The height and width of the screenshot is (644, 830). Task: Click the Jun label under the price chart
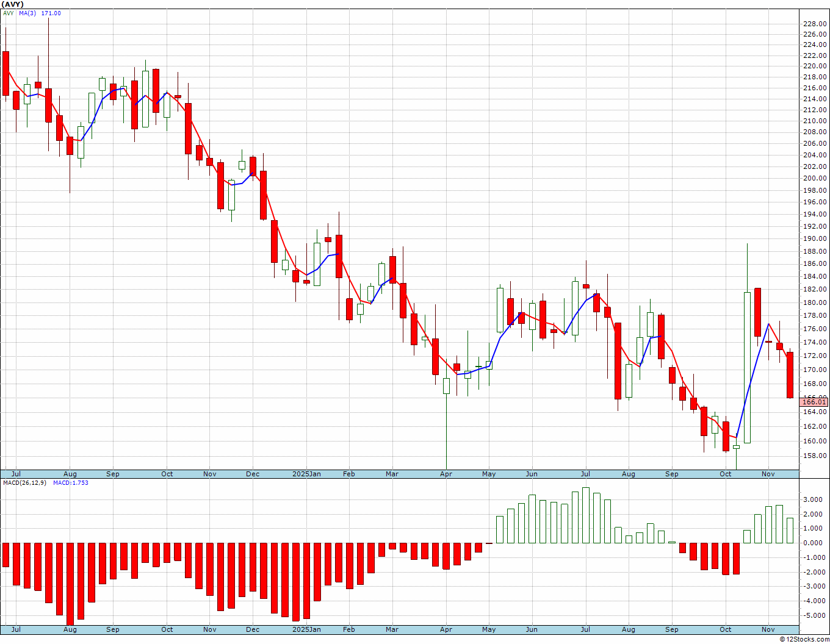click(532, 474)
